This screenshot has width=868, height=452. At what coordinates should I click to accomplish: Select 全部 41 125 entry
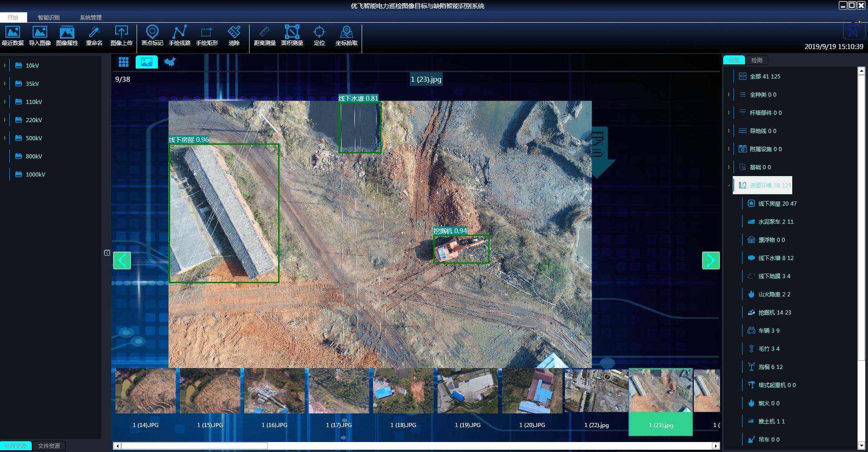[x=760, y=76]
